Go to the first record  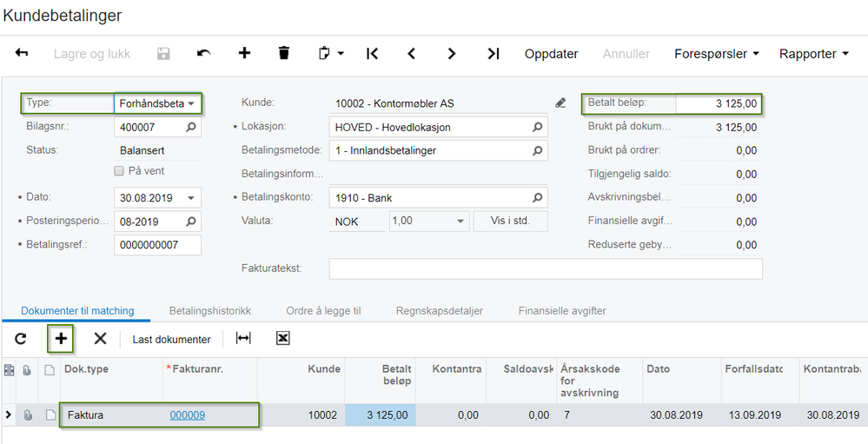coord(372,54)
